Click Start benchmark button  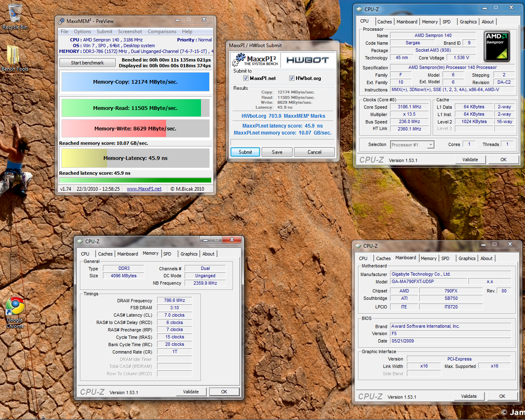87,63
